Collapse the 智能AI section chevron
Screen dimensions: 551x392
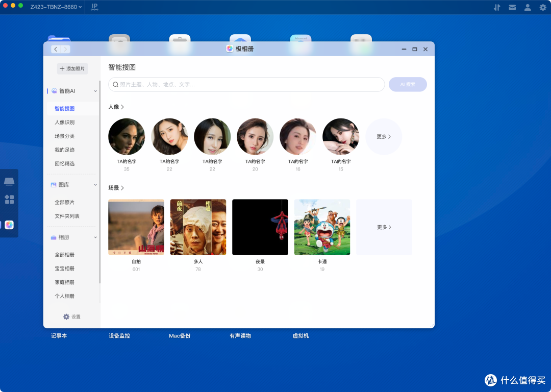(x=95, y=91)
